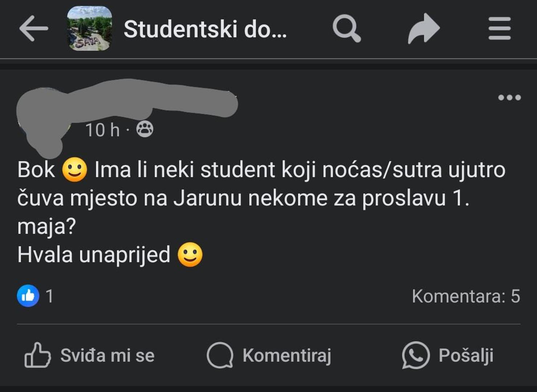View who reacted via count 1

click(x=49, y=296)
